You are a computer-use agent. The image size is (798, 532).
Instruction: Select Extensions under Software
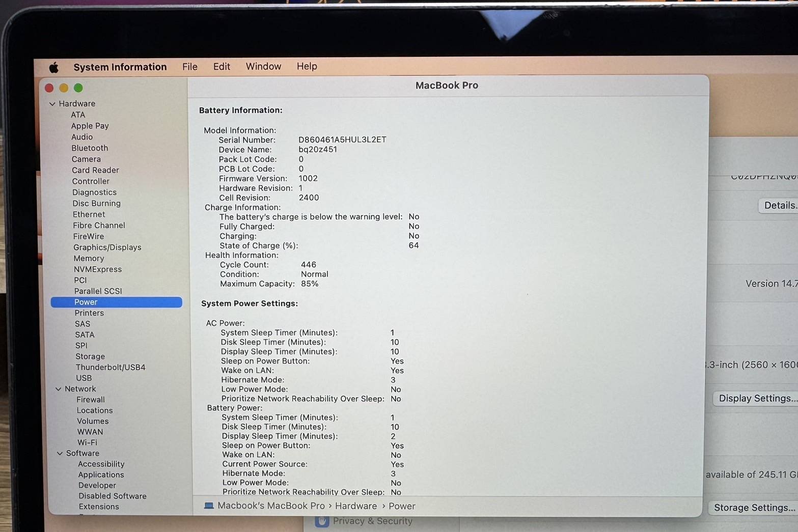pyautogui.click(x=99, y=507)
